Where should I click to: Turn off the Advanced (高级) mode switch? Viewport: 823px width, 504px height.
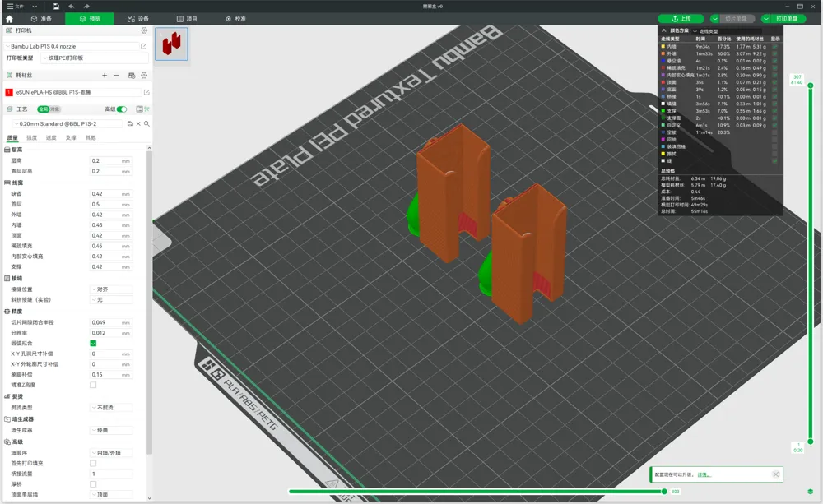coord(122,109)
